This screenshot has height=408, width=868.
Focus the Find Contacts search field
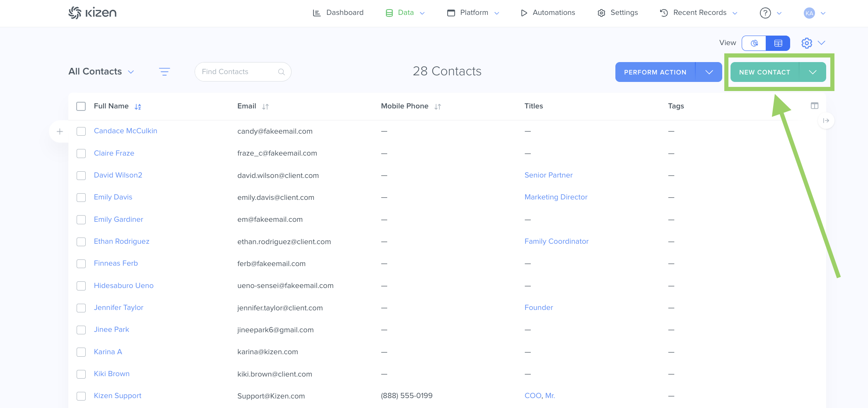click(243, 72)
